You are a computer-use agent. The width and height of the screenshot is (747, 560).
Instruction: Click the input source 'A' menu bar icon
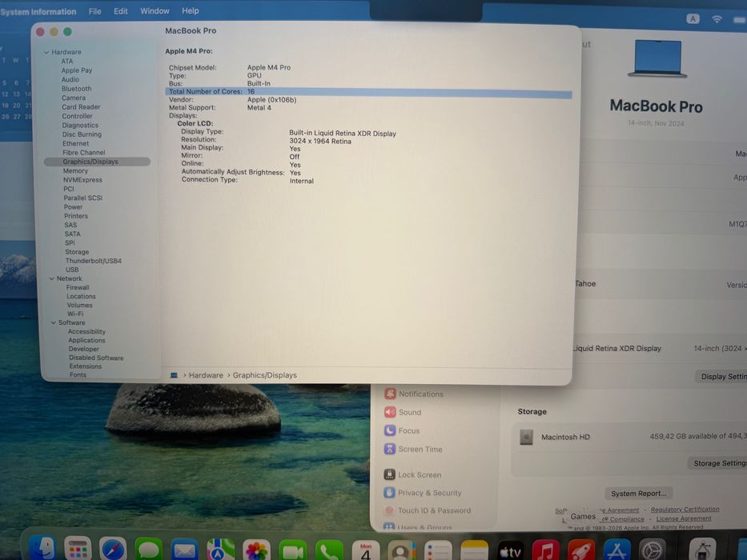click(x=693, y=18)
